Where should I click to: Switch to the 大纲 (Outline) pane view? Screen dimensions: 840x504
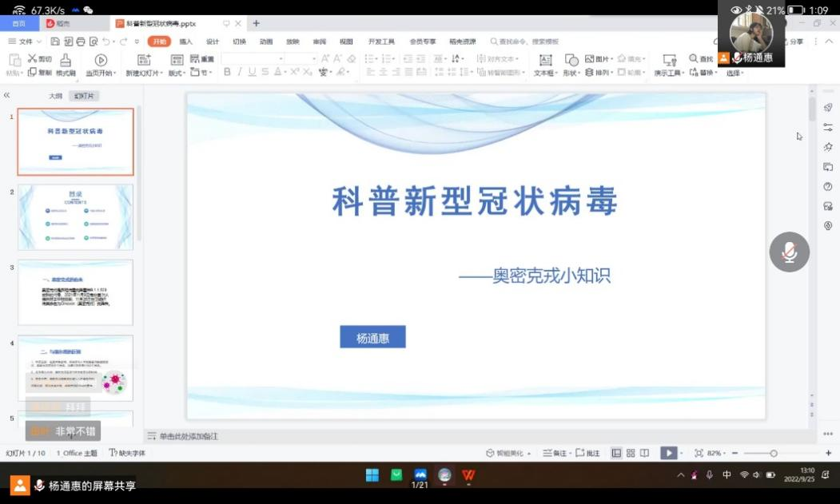tap(55, 96)
